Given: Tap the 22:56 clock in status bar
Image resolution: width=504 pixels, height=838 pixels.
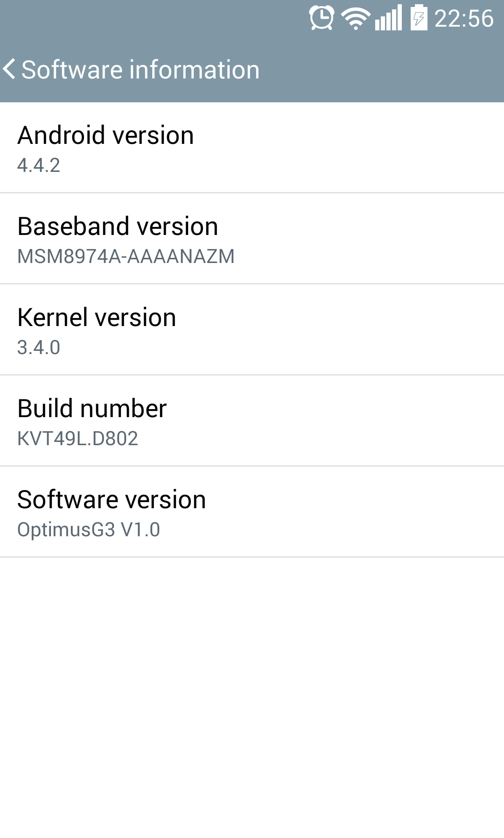Looking at the screenshot, I should pos(464,19).
